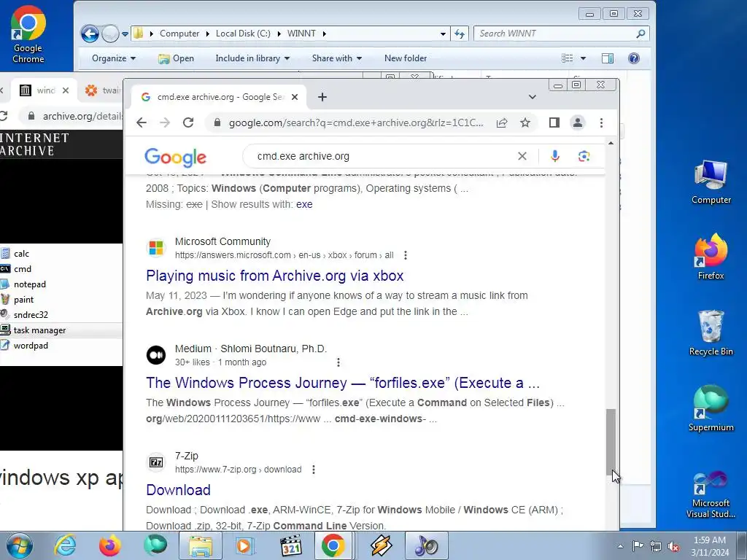Open Recycle Bin on the desktop
Image resolution: width=747 pixels, height=560 pixels.
(x=711, y=332)
